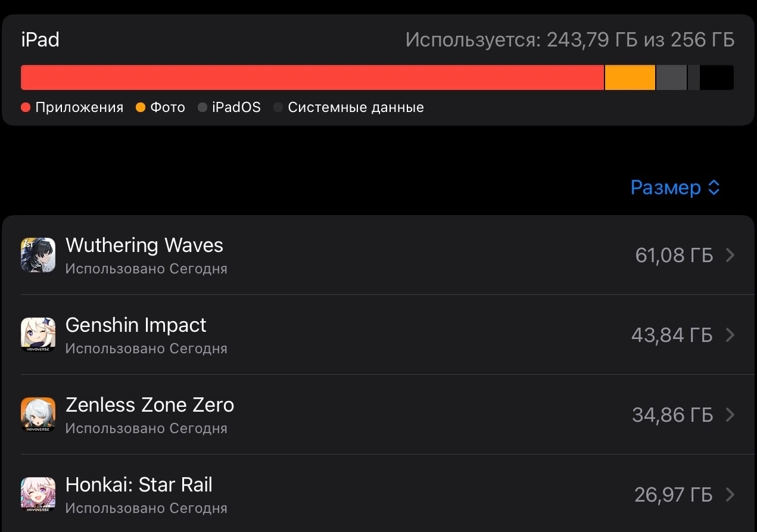Expand Zenless Zone Zero details via chevron
Viewport: 757px width, 532px height.
(x=730, y=415)
